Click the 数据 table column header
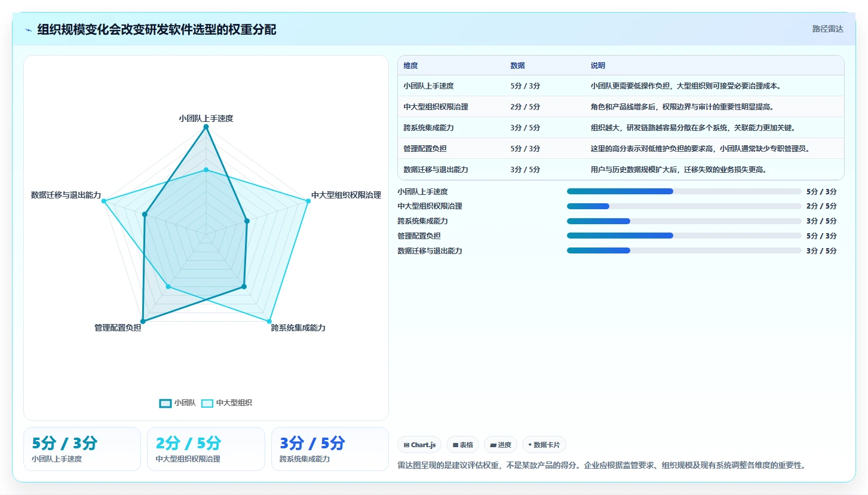868x495 pixels. (518, 66)
